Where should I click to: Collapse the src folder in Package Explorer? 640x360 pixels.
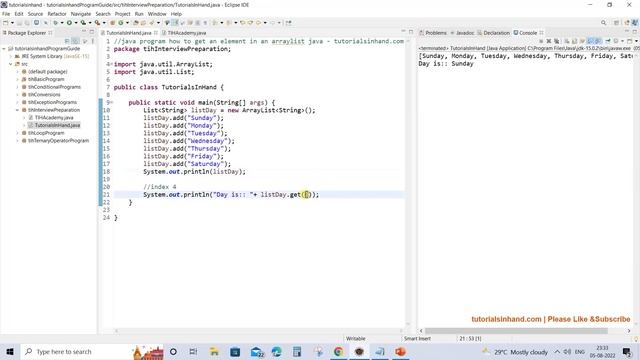tap(11, 64)
